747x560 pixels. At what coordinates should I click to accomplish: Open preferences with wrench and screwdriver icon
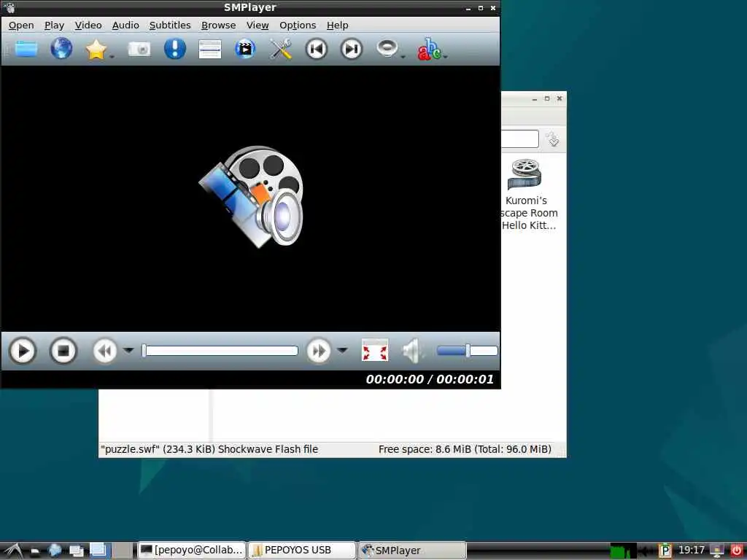281,49
